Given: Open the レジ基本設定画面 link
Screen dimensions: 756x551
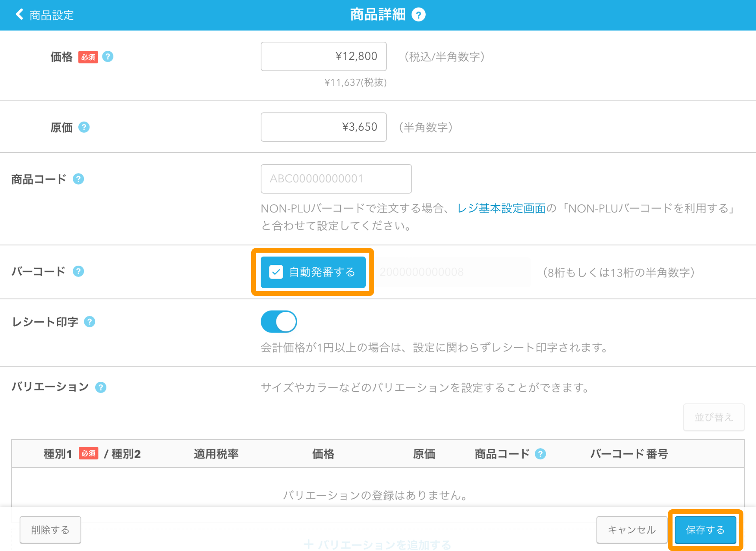Looking at the screenshot, I should tap(501, 208).
